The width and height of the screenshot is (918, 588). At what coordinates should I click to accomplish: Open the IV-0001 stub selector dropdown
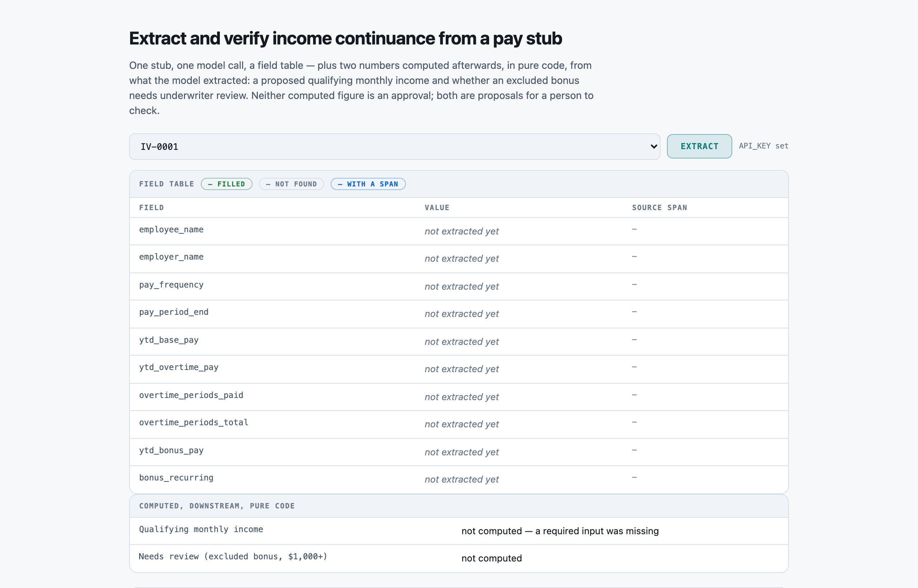(x=394, y=147)
